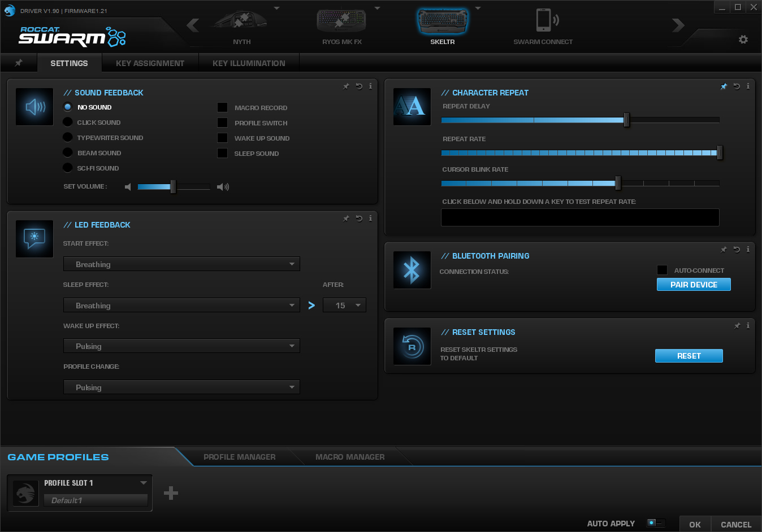Undo changes in the Bluetooth Pairing panel

737,250
